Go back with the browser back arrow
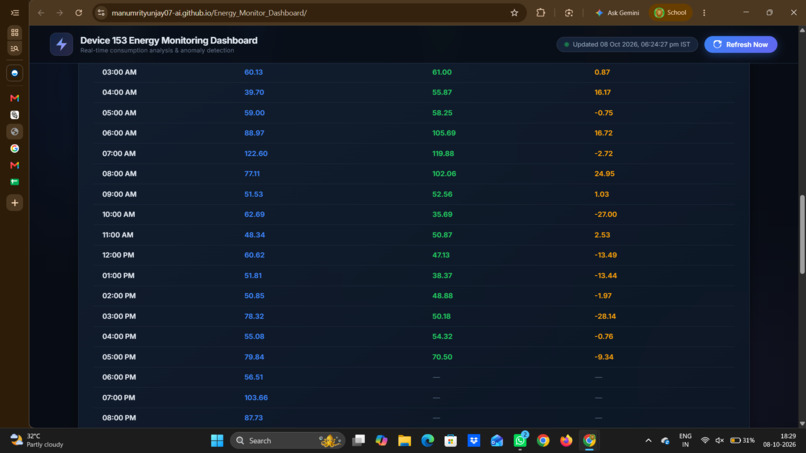The height and width of the screenshot is (453, 806). 41,13
